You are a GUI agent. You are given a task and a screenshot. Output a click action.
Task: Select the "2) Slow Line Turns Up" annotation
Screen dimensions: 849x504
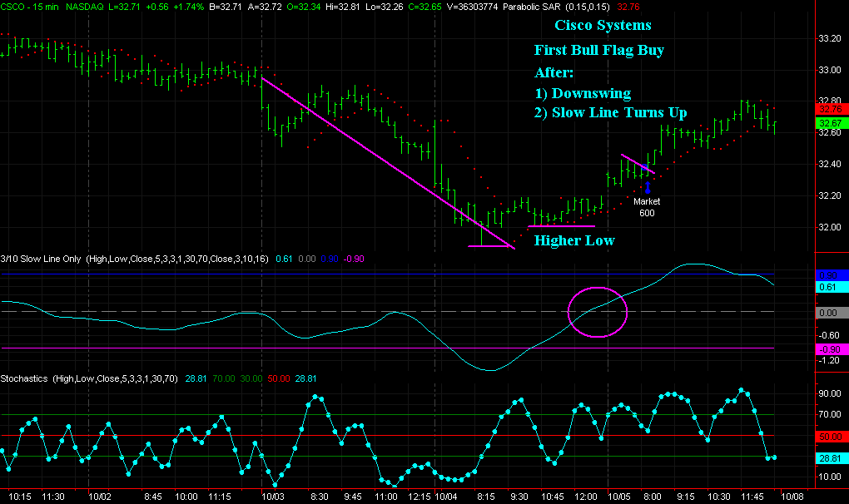[611, 112]
